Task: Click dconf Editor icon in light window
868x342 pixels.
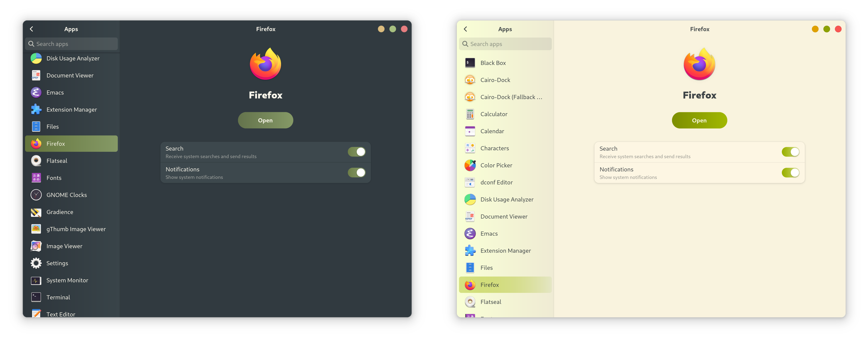Action: pos(470,182)
